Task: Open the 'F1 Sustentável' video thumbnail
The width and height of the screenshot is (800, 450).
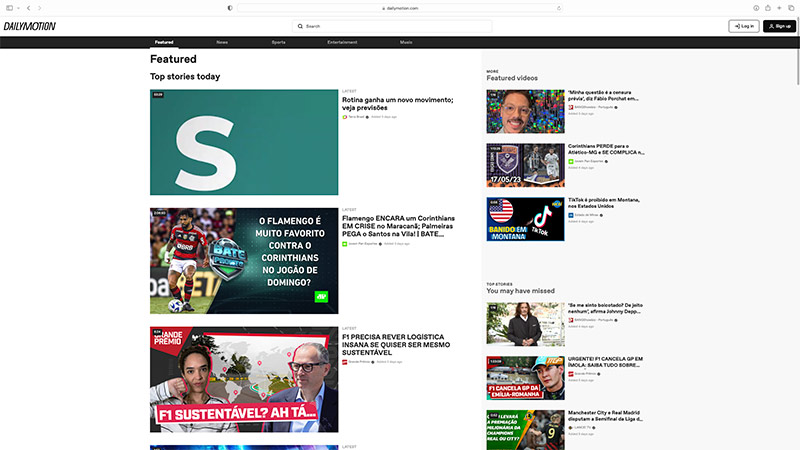Action: point(244,380)
